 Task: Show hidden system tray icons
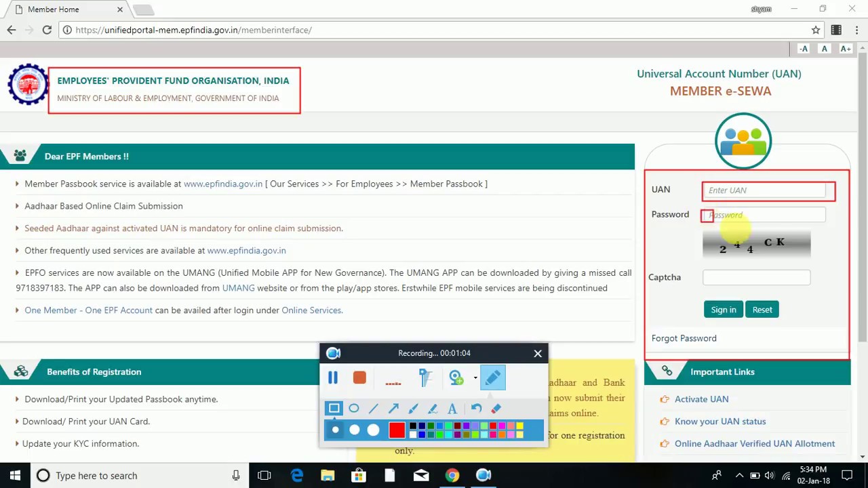click(739, 476)
